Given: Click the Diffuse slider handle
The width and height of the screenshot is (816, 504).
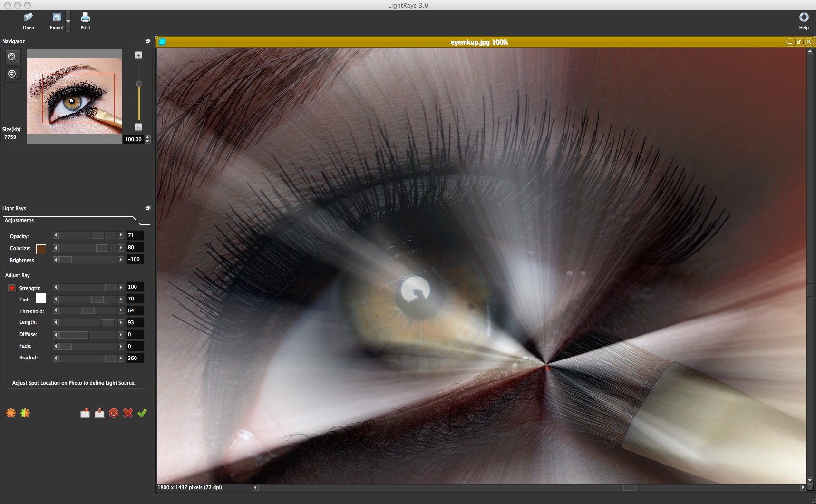Looking at the screenshot, I should 74,335.
